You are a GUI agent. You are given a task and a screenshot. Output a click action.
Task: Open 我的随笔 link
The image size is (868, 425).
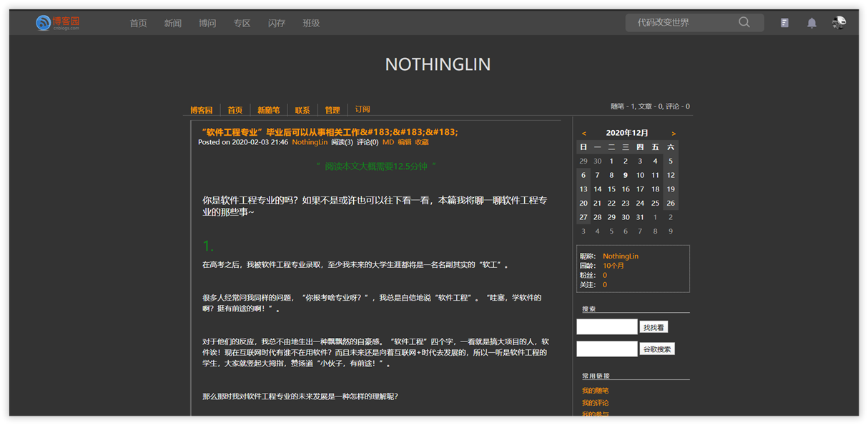click(596, 391)
